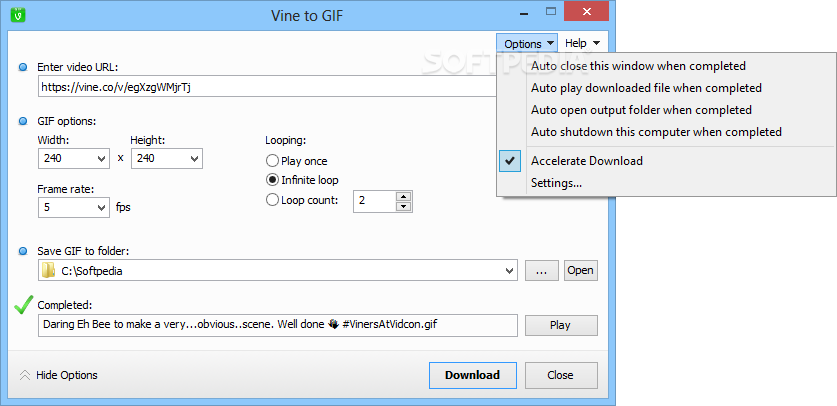Increase loop count with up arrow
The image size is (837, 406).
click(404, 196)
